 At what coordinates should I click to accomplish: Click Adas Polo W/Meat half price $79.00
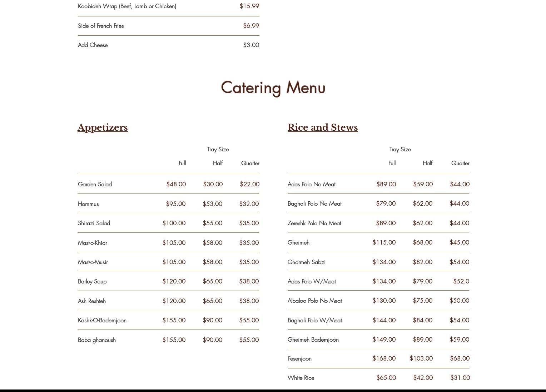pos(422,281)
